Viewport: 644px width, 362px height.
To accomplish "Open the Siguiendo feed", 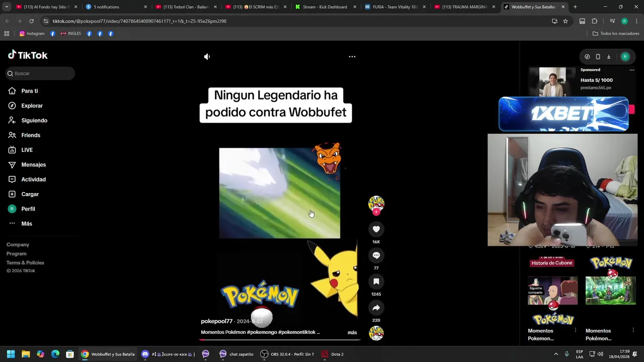I will (x=34, y=121).
